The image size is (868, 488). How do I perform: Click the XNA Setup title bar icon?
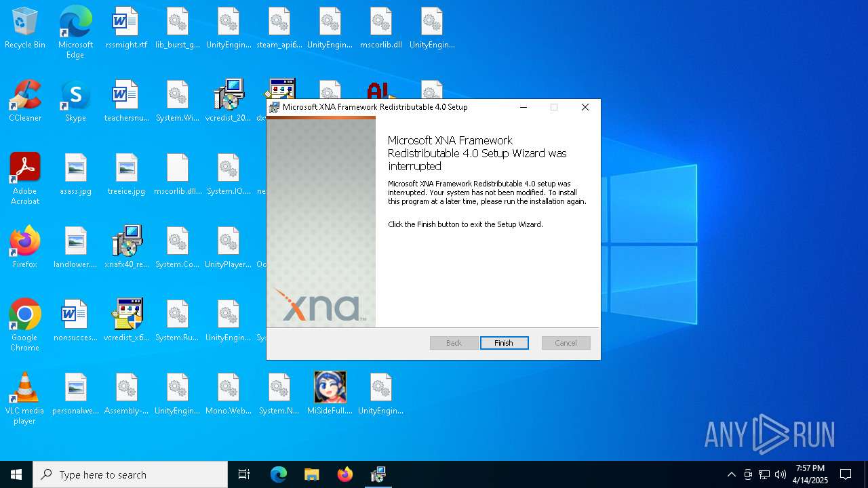pyautogui.click(x=274, y=107)
